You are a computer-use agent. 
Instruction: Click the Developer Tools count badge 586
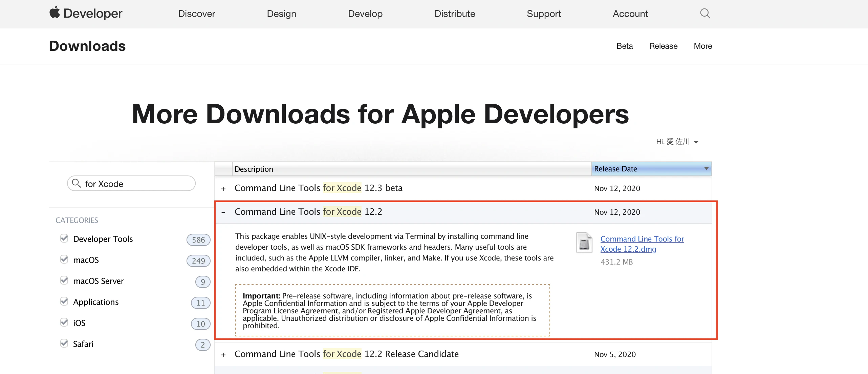198,240
